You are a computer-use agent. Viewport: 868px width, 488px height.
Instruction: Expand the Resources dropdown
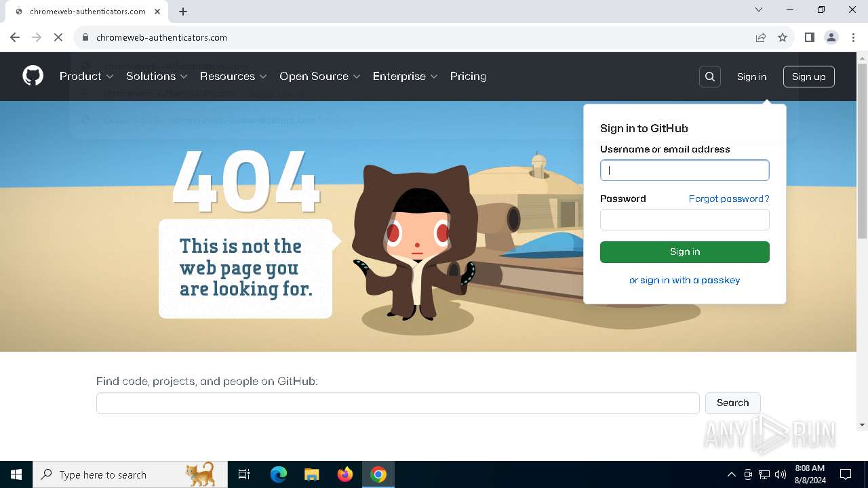[x=233, y=76]
